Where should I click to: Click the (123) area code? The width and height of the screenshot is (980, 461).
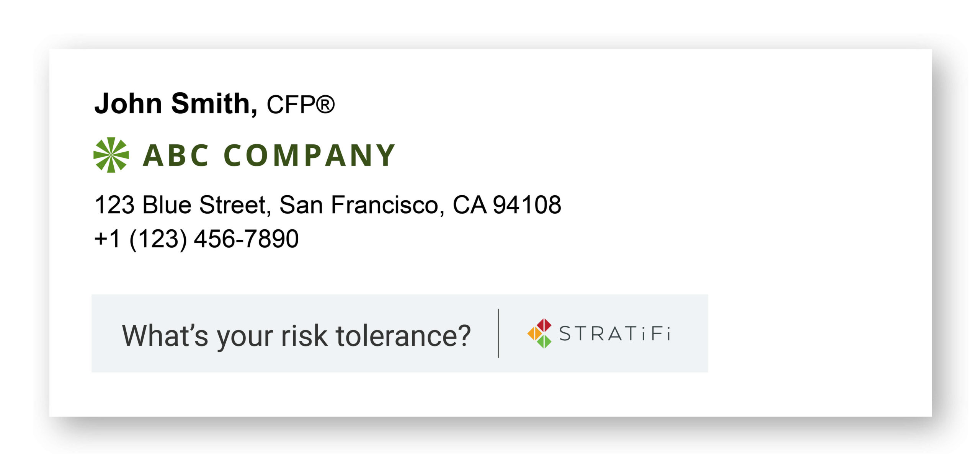coord(158,240)
